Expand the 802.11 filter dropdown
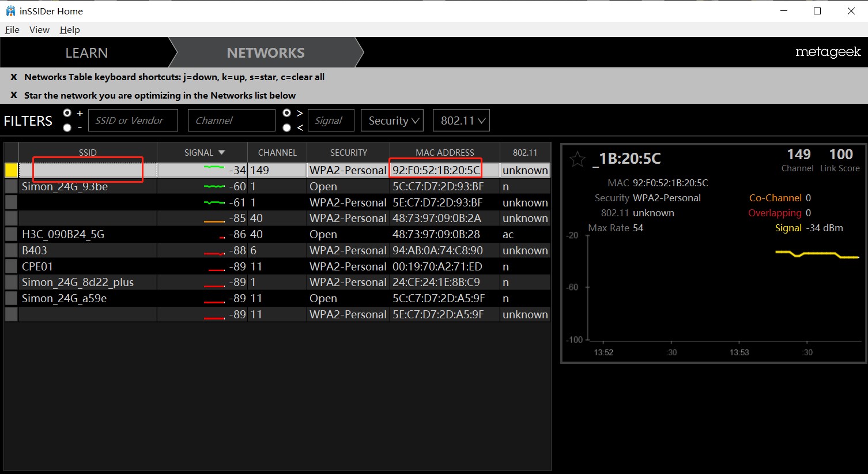The height and width of the screenshot is (474, 868). 462,121
